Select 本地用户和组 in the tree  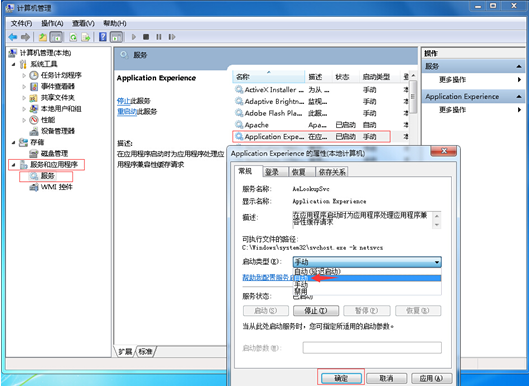tap(61, 109)
